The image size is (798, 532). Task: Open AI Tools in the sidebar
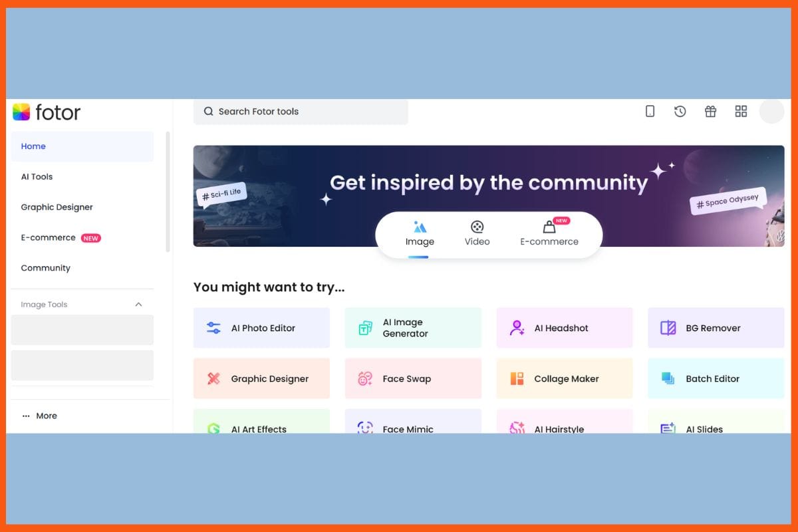click(x=82, y=177)
